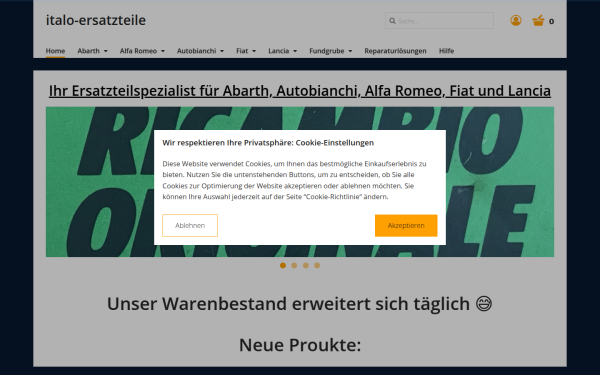The height and width of the screenshot is (375, 600).
Task: Expand the Lancia dropdown menu
Action: [x=282, y=51]
